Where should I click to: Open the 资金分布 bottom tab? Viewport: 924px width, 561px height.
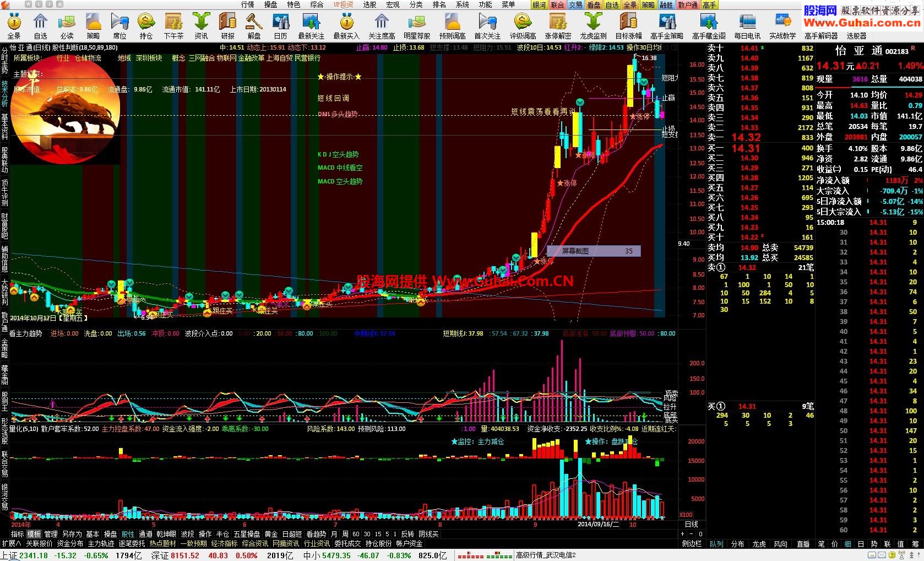[70, 543]
